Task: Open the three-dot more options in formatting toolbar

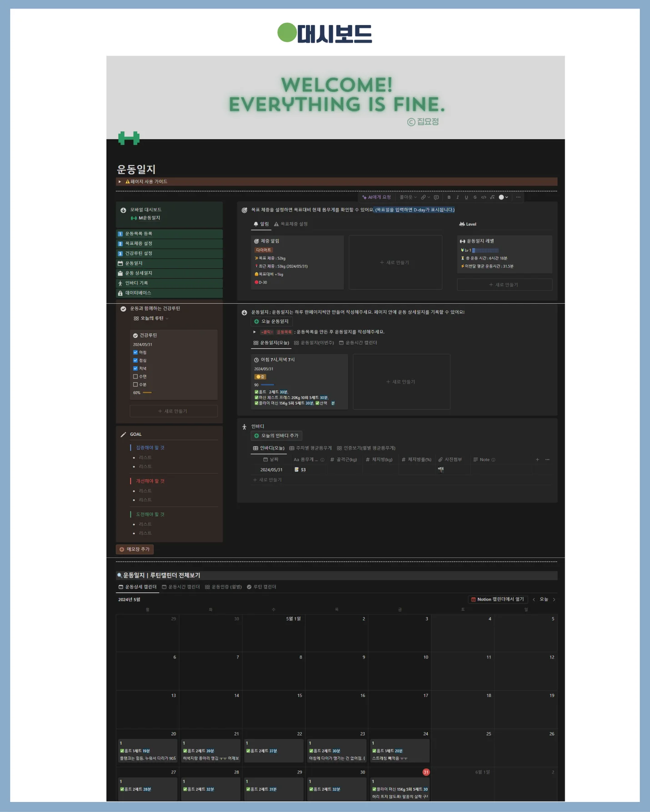Action: [518, 197]
